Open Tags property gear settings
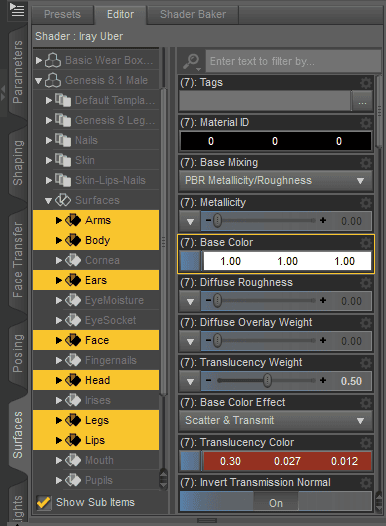386x526 pixels. coord(366,83)
